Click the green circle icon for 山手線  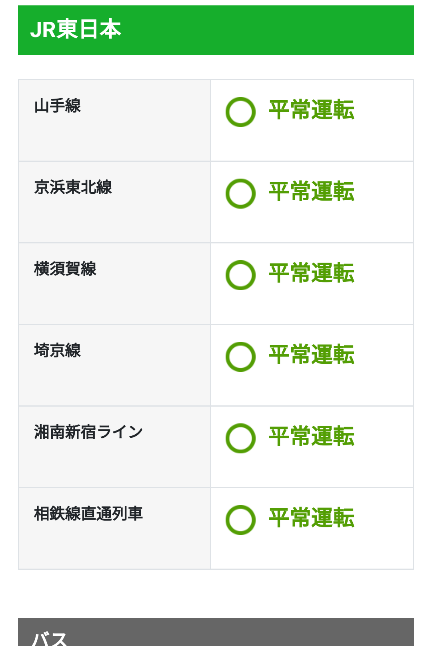(241, 112)
